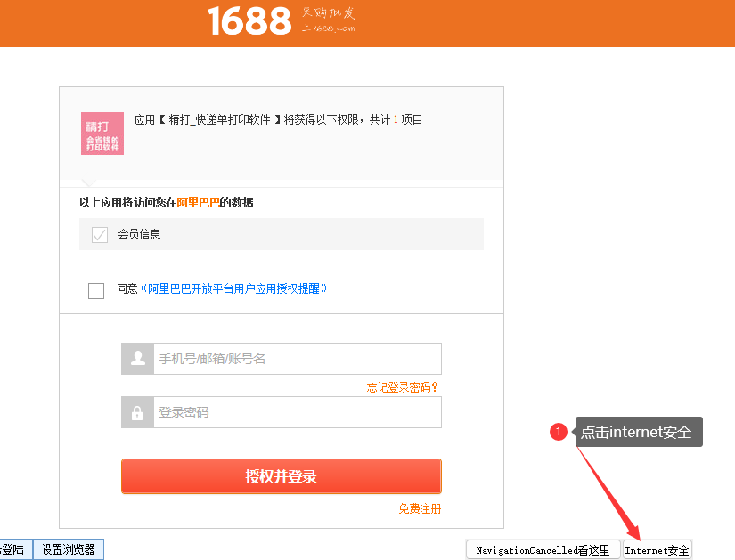Click the lock icon in password field
Viewport: 735px width, 560px height.
click(x=137, y=413)
